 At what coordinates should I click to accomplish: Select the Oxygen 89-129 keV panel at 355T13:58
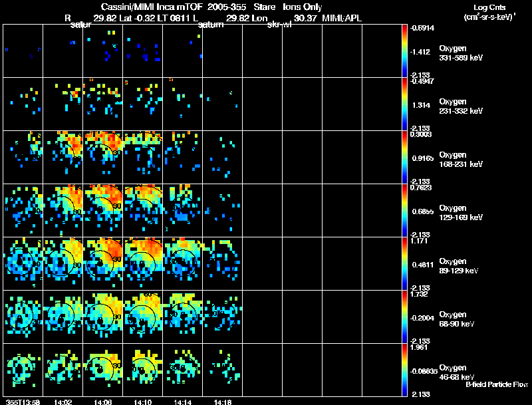23,264
